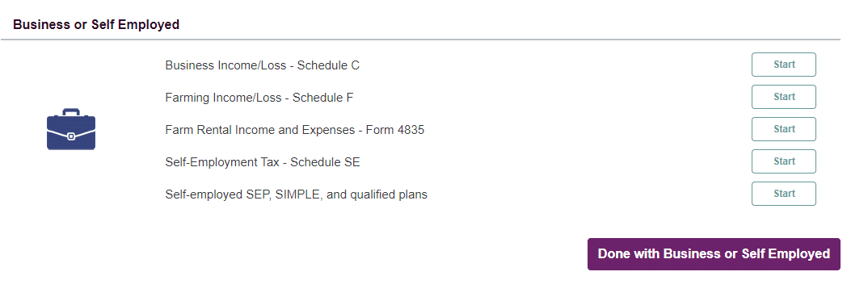Click the divider line under the heading
Screen dimensions: 868x301
[421, 40]
